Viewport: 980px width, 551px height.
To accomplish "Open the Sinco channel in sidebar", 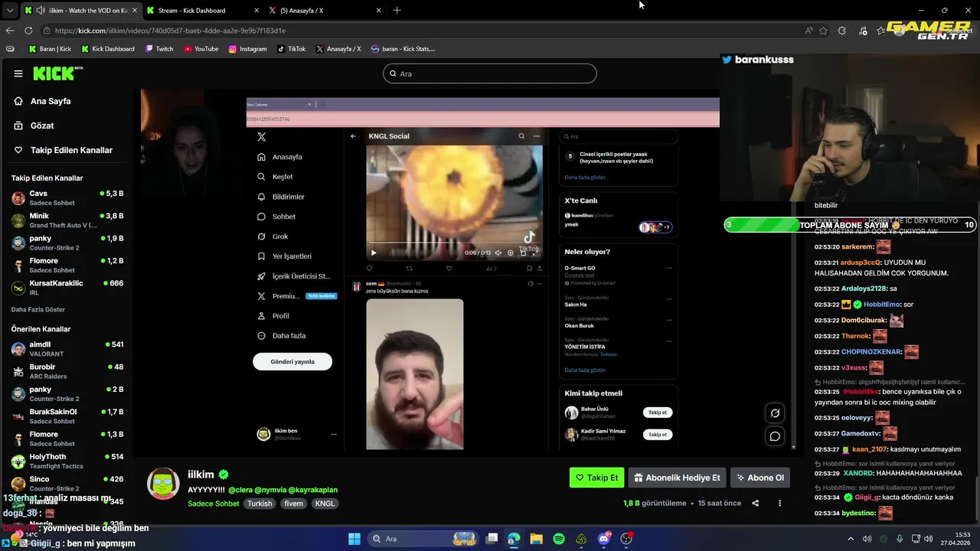I will (67, 484).
